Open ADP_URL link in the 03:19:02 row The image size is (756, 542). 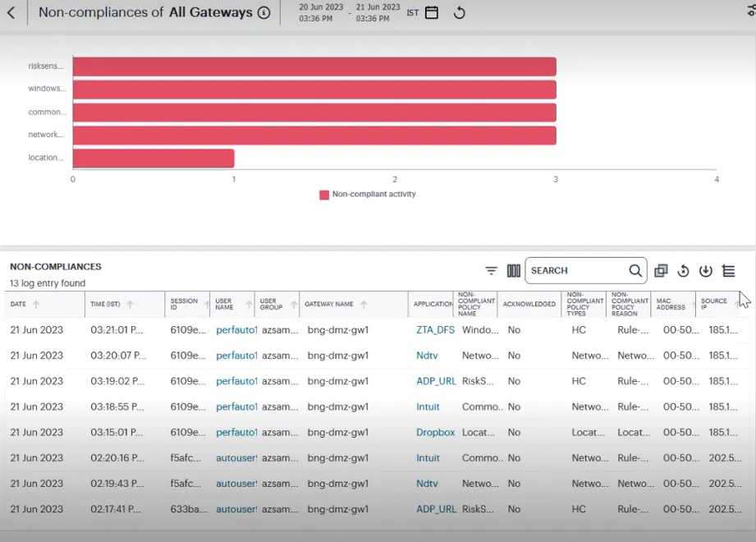click(436, 381)
